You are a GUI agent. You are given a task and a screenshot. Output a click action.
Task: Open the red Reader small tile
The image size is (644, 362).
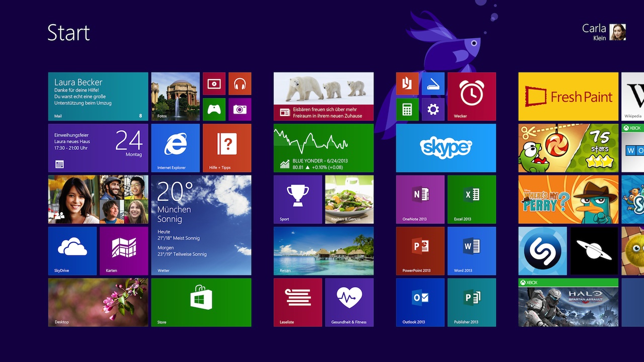tap(407, 83)
